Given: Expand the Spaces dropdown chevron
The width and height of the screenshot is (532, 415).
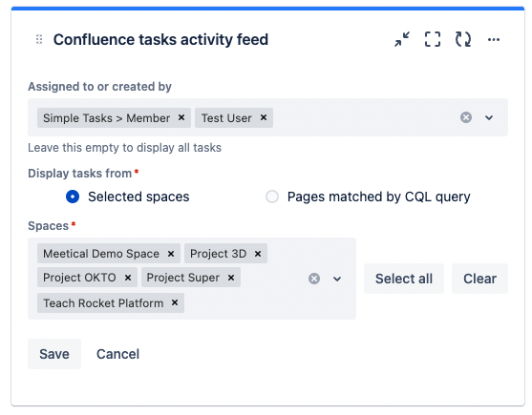Looking at the screenshot, I should point(337,279).
